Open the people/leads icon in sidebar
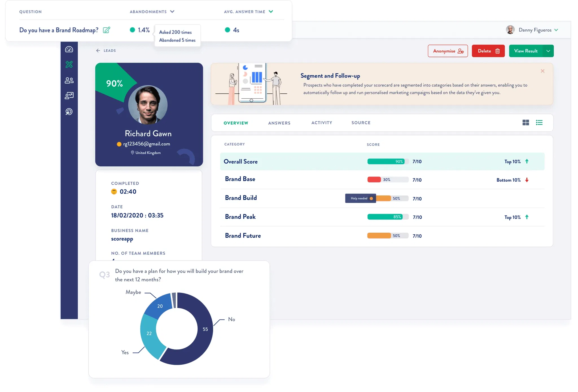The height and width of the screenshot is (392, 578). (x=69, y=80)
